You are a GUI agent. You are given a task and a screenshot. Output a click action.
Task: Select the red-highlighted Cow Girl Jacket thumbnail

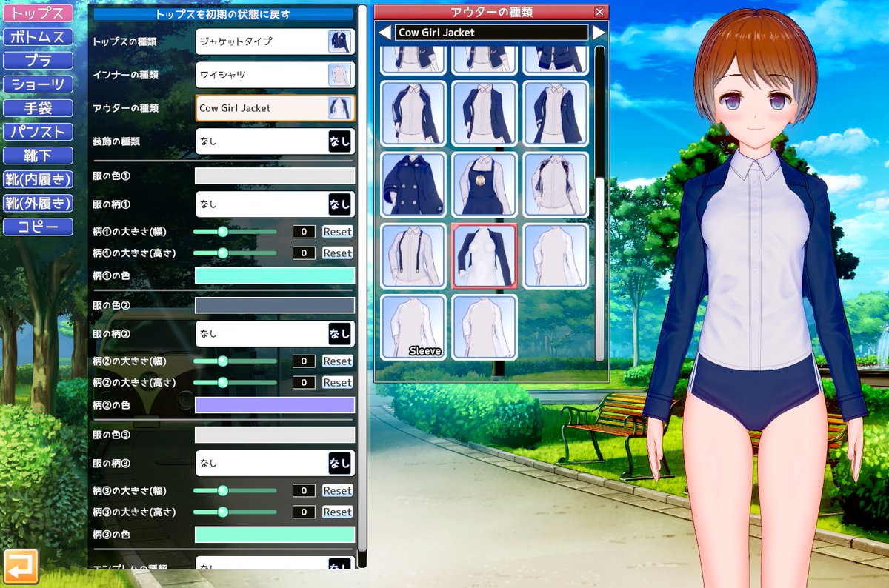point(485,255)
